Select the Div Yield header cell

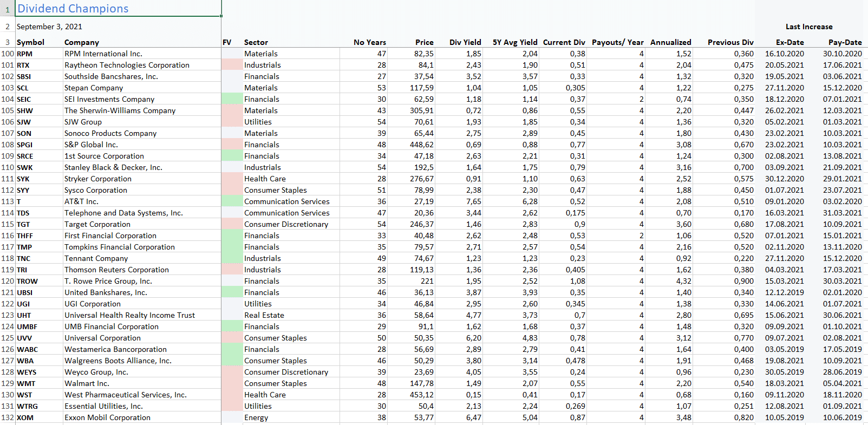[465, 42]
